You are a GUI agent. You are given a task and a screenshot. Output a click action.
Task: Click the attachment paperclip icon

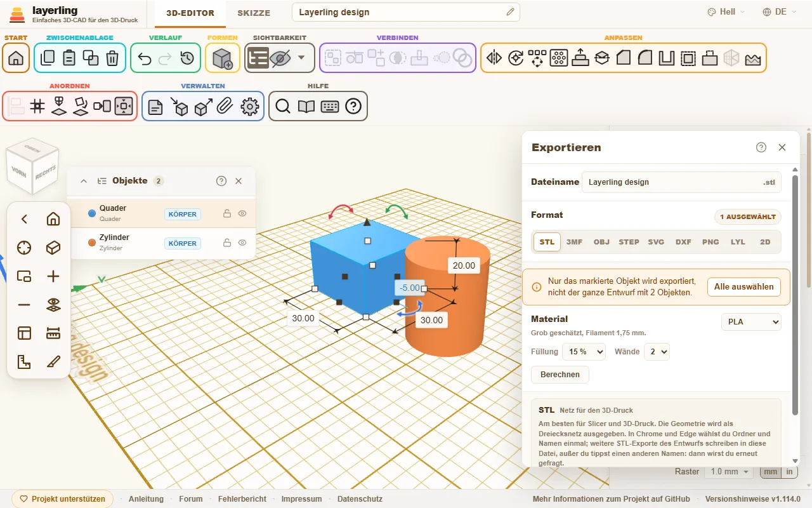[x=224, y=107]
